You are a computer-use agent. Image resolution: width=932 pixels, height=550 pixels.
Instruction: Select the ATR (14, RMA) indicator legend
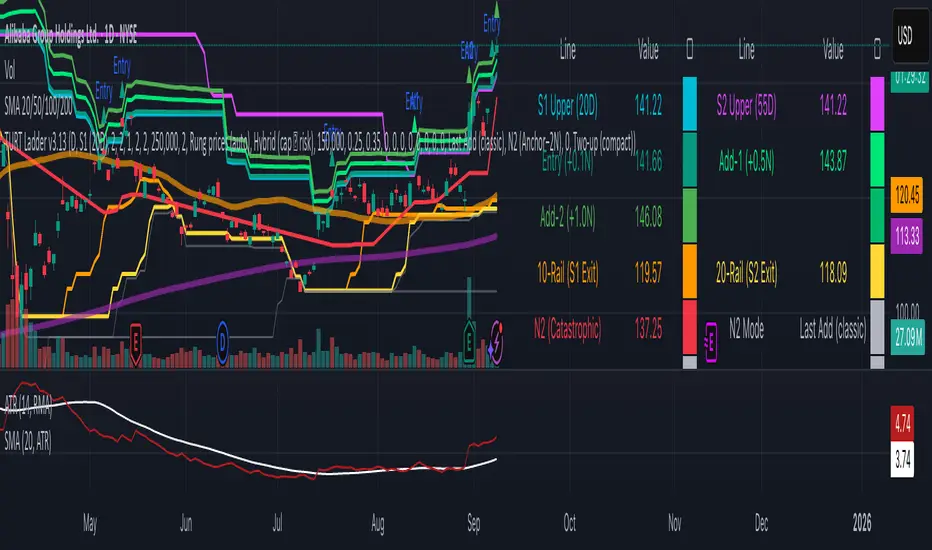[x=28, y=404]
